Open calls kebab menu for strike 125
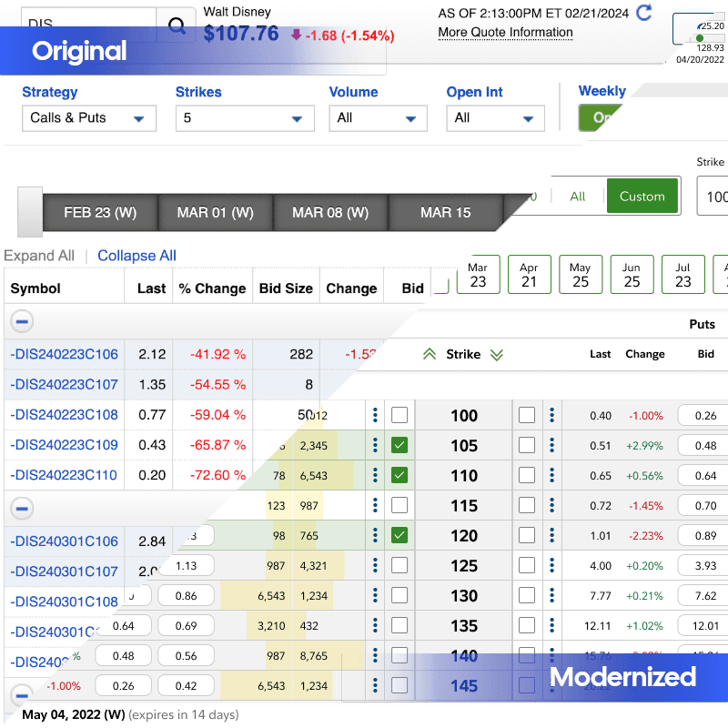 [x=375, y=565]
